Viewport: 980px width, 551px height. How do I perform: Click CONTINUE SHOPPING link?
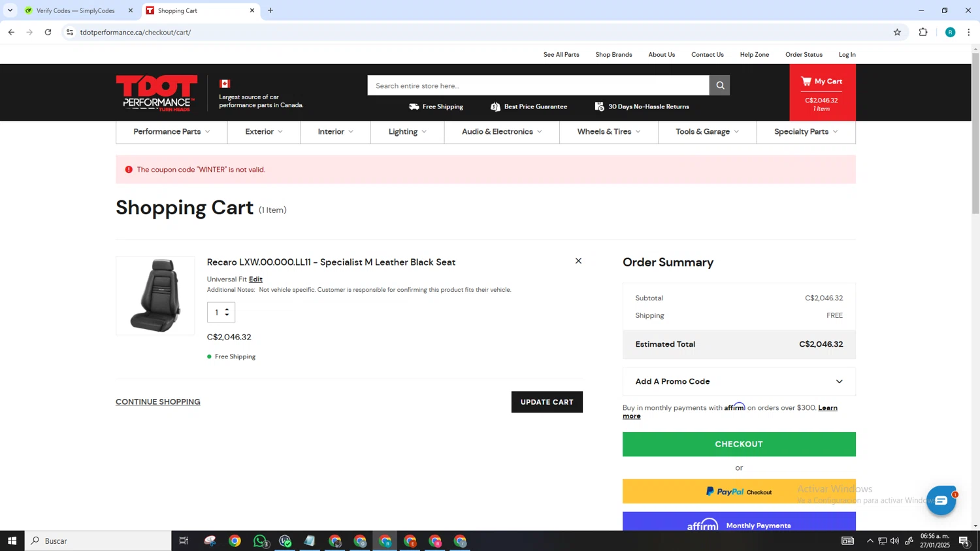(x=158, y=402)
